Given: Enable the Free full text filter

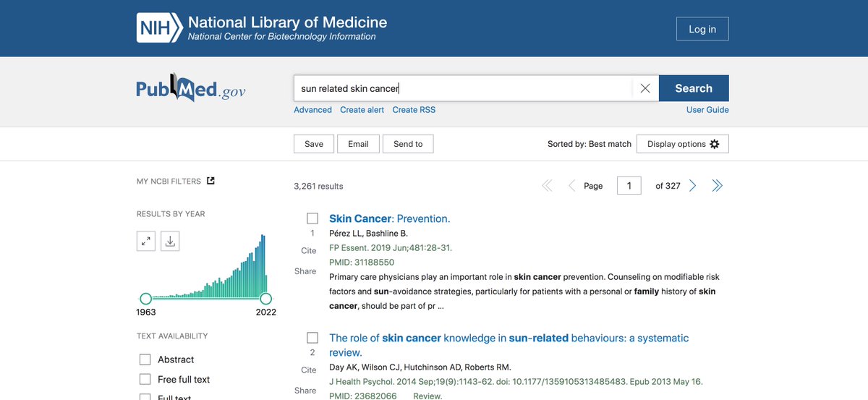Looking at the screenshot, I should 145,380.
